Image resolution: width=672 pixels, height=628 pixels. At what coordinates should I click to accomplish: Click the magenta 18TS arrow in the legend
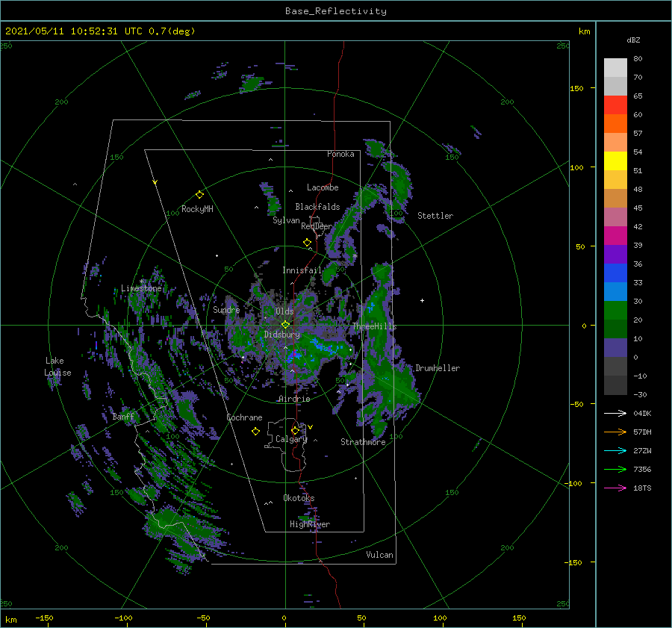pyautogui.click(x=615, y=488)
